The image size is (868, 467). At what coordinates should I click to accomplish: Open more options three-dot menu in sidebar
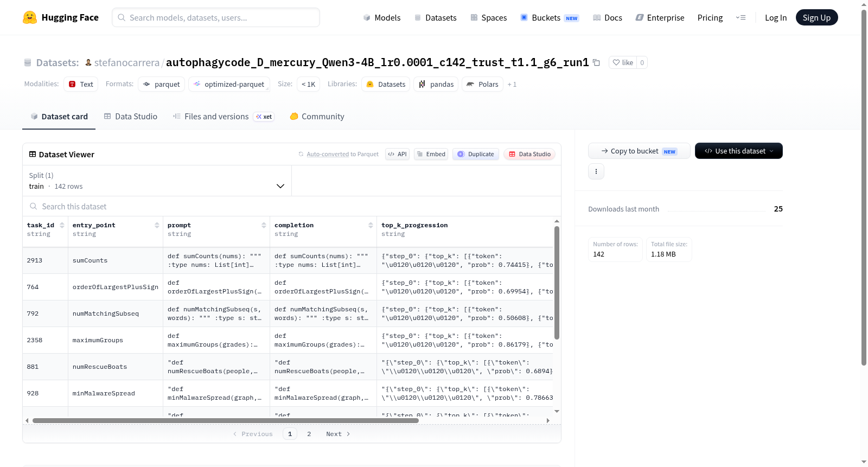596,171
